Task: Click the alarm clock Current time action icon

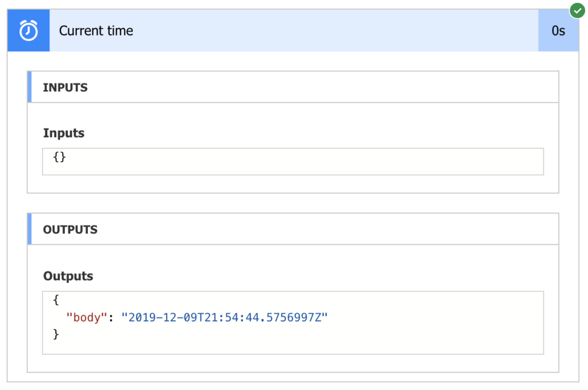Action: coord(28,30)
